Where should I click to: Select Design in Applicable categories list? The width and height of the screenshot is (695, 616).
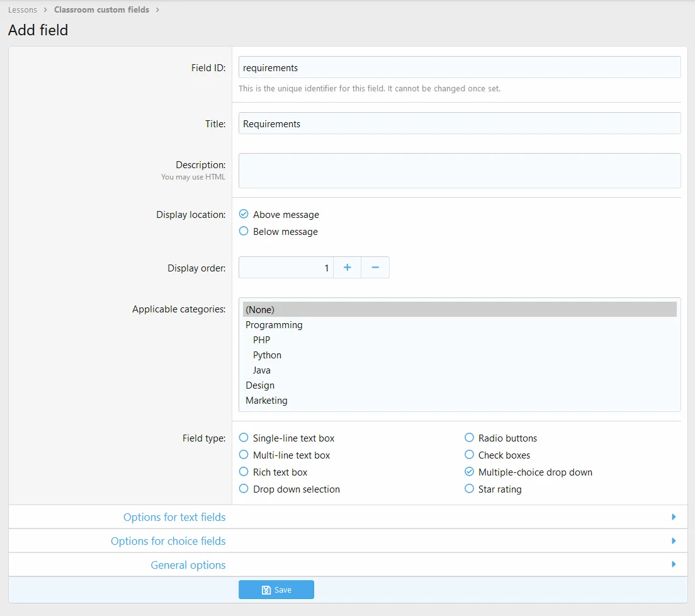260,385
